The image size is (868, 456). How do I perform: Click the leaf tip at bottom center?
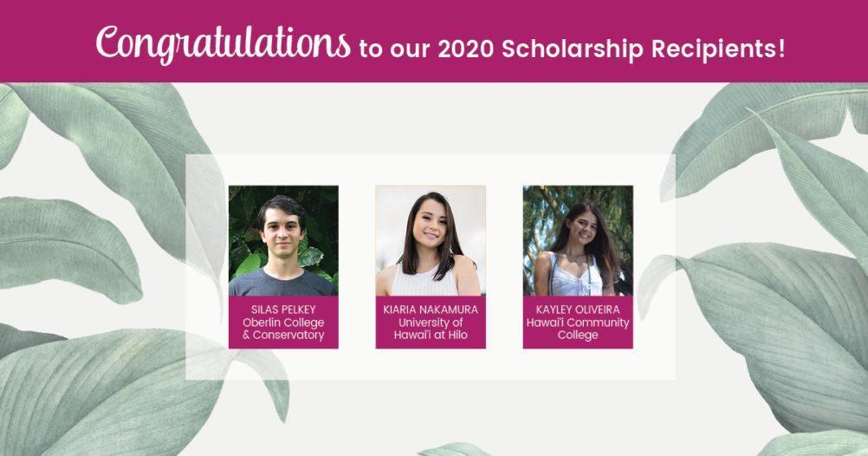pos(455,449)
